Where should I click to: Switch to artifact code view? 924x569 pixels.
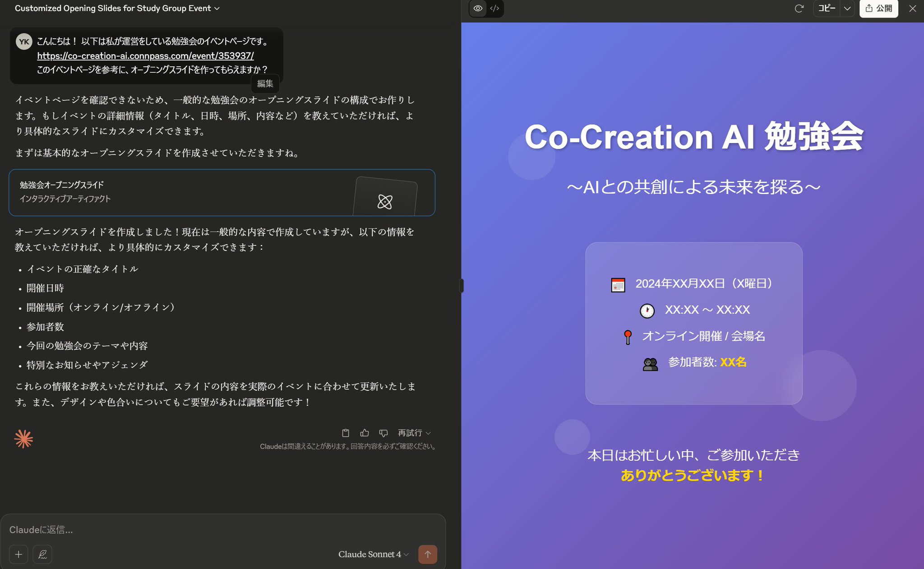pos(494,8)
